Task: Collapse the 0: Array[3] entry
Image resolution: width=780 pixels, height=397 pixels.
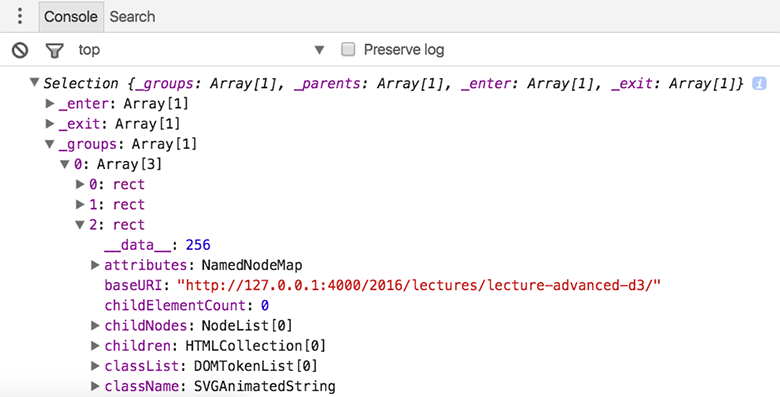Action: tap(65, 164)
